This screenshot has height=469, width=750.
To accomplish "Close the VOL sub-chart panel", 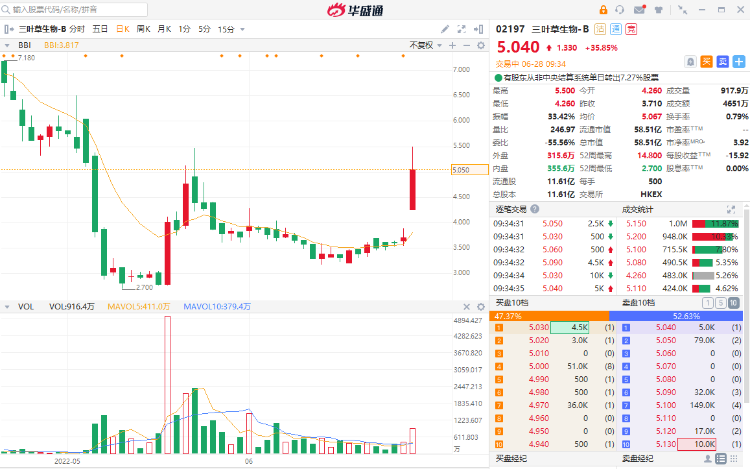I will (x=466, y=307).
